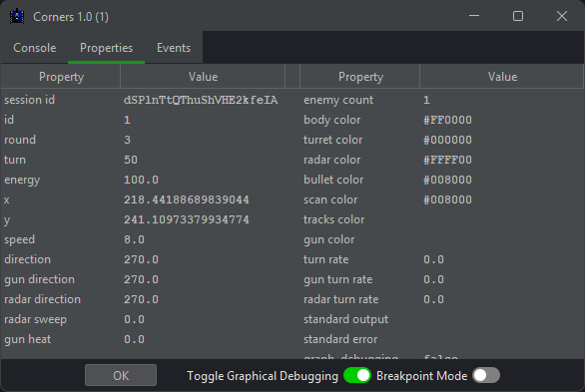
Task: Click the 'standard error' property label
Action: (340, 339)
